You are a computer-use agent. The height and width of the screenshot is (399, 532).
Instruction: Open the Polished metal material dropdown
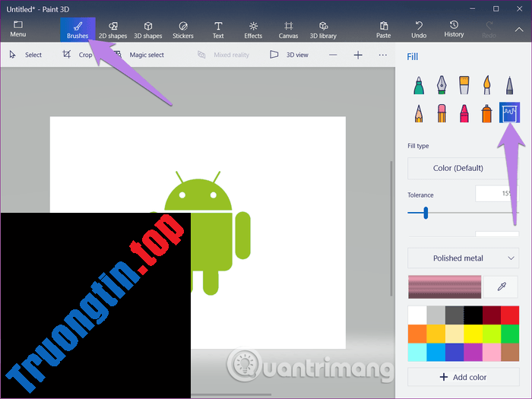click(463, 258)
